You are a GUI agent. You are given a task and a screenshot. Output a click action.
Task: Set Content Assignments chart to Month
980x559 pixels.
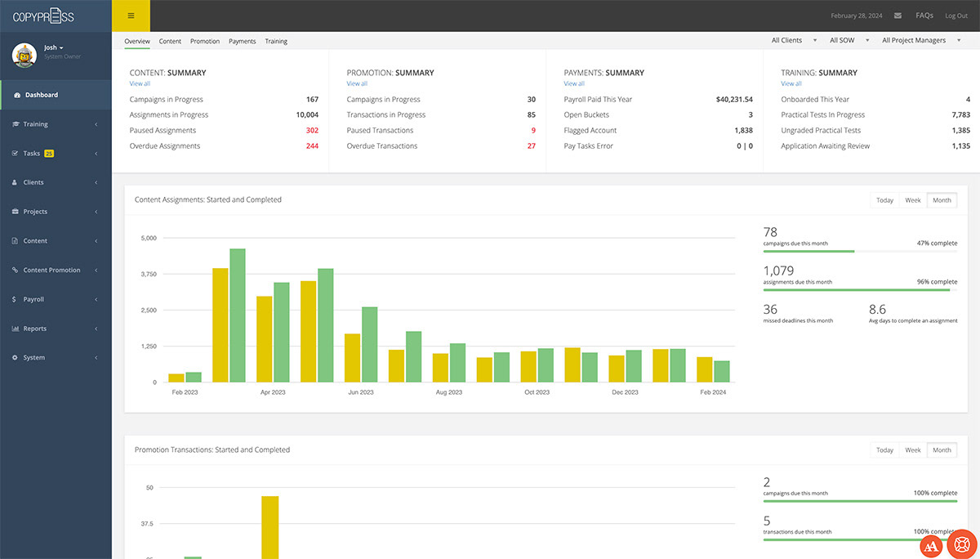tap(942, 200)
